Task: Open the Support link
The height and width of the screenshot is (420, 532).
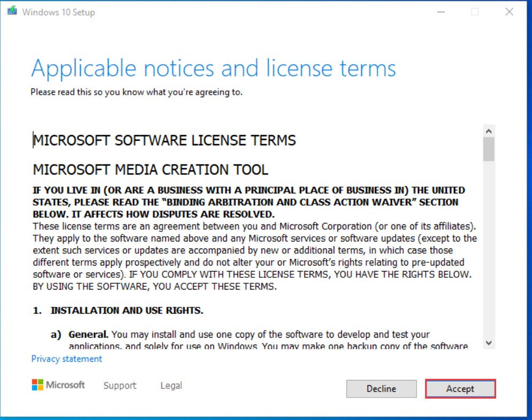Action: pos(120,385)
